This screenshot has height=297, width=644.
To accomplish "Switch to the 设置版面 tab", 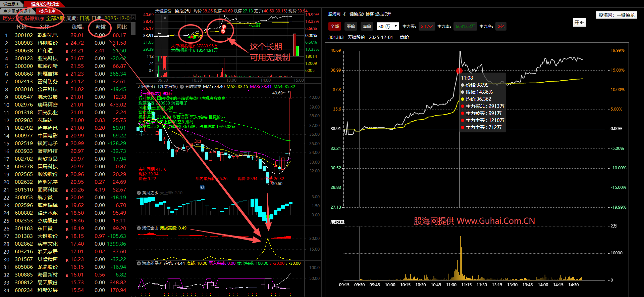I will pyautogui.click(x=11, y=4).
